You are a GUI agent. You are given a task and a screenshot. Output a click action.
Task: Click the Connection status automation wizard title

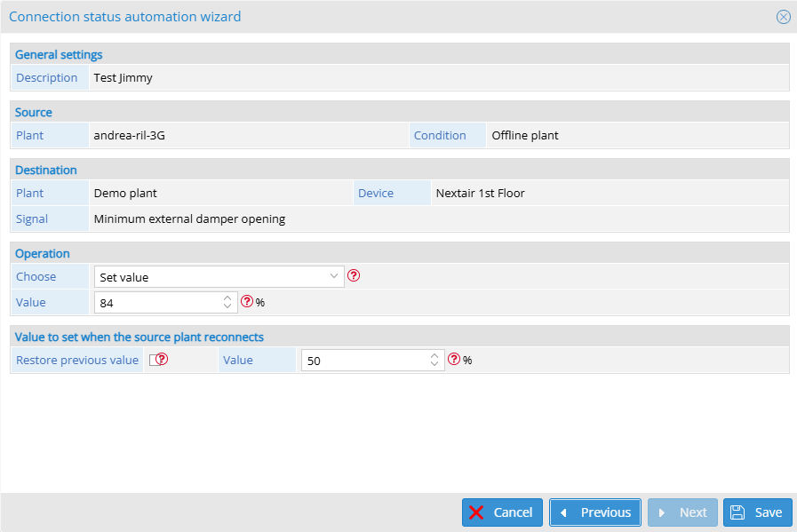[125, 17]
